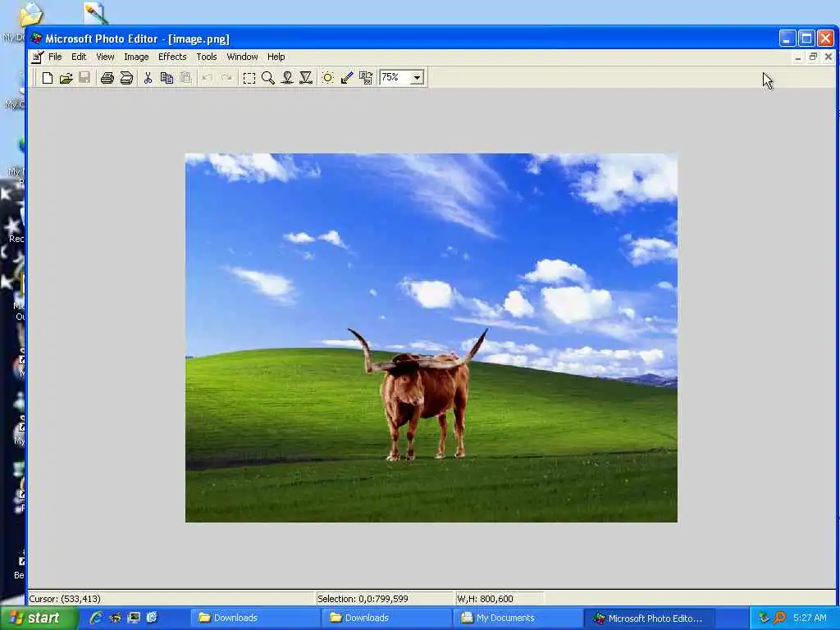
Task: Open the Edit menu
Action: 79,57
